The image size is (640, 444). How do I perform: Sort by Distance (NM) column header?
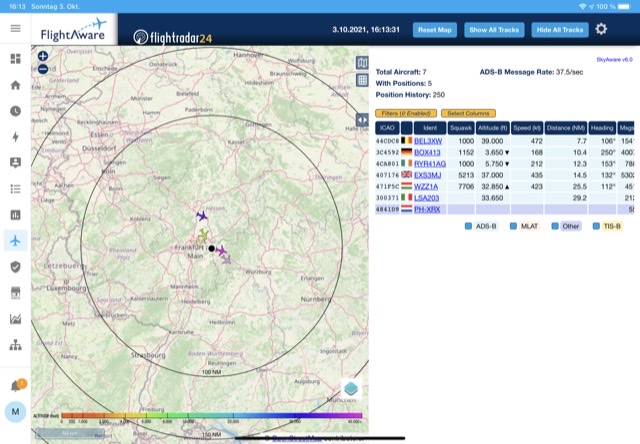[x=566, y=128]
